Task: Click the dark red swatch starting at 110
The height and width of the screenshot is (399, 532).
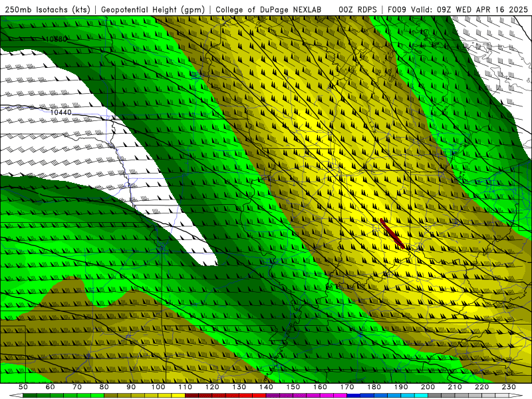Action: pyautogui.click(x=192, y=396)
